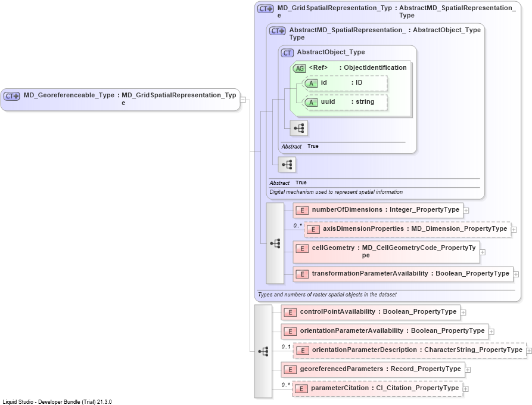The width and height of the screenshot is (532, 405).
Task: Click the 0..1 cardinality of orientationParameterDescription
Action: pos(286,347)
